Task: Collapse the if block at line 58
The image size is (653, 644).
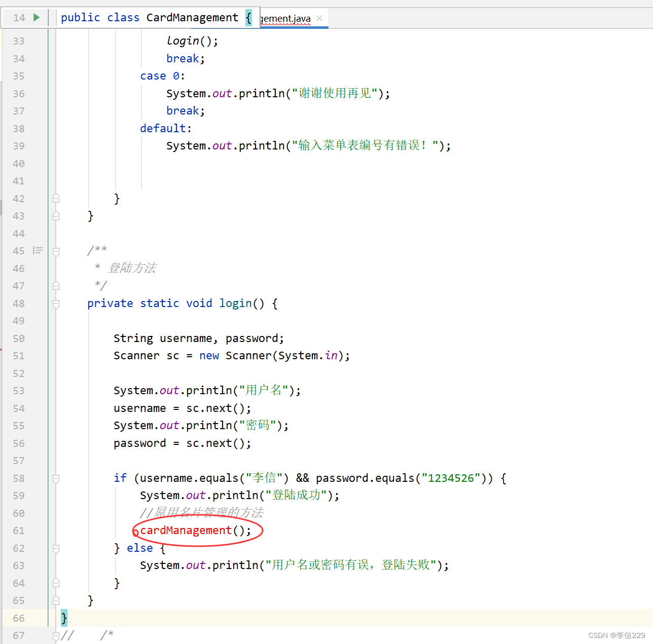Action: click(x=56, y=478)
